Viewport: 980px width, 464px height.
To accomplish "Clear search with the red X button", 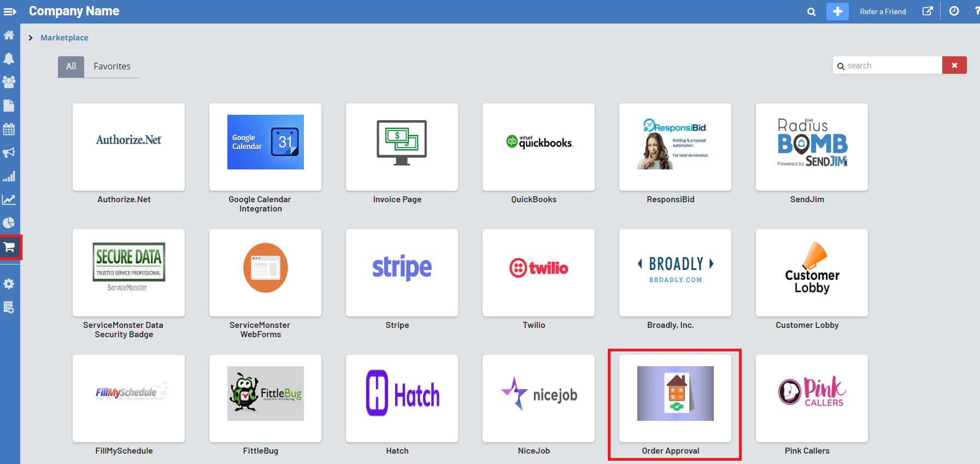I will click(x=954, y=65).
